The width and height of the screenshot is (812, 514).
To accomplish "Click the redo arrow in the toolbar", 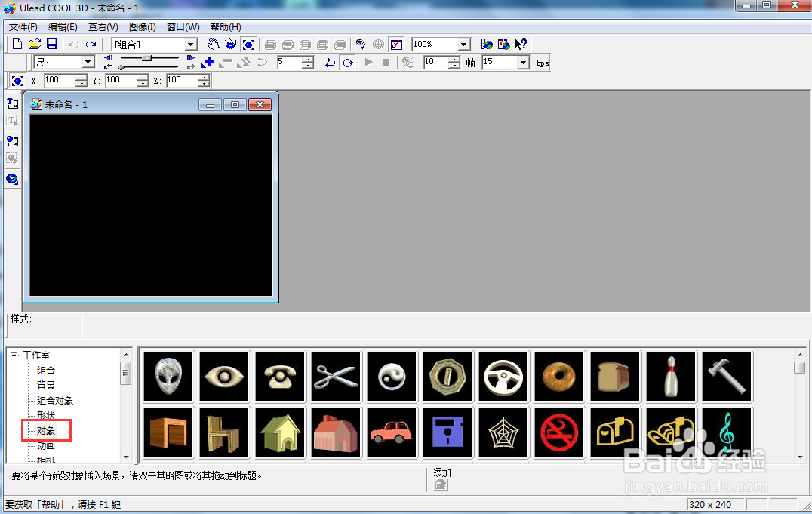I will (x=91, y=45).
